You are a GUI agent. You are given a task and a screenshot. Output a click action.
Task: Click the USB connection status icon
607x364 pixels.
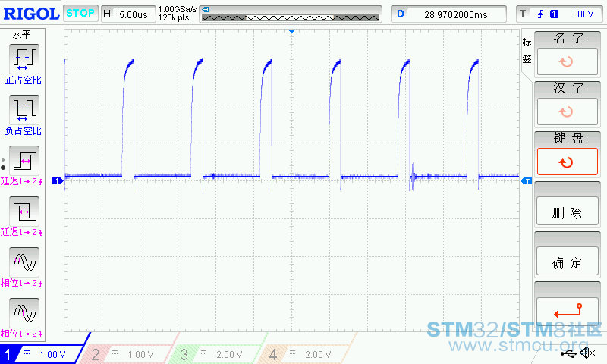[568, 353]
